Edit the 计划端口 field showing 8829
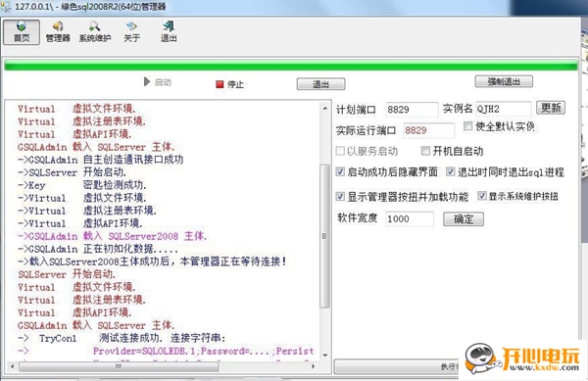 412,110
